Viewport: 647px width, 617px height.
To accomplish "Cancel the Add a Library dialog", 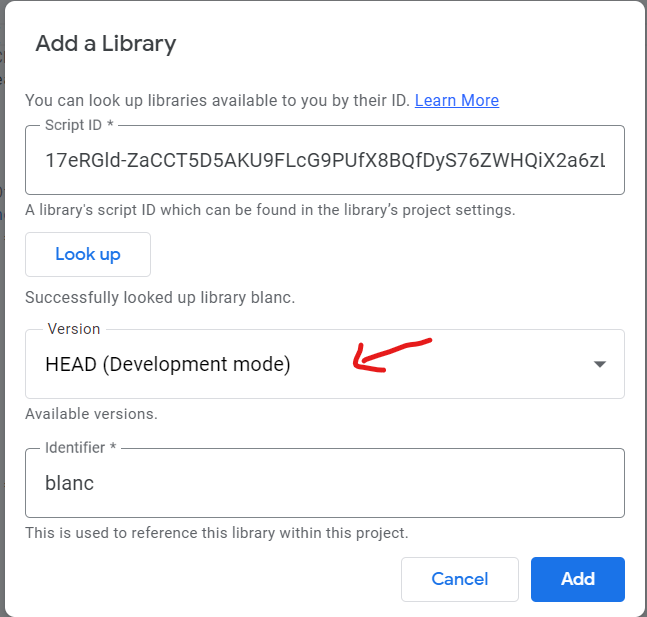I will 459,579.
